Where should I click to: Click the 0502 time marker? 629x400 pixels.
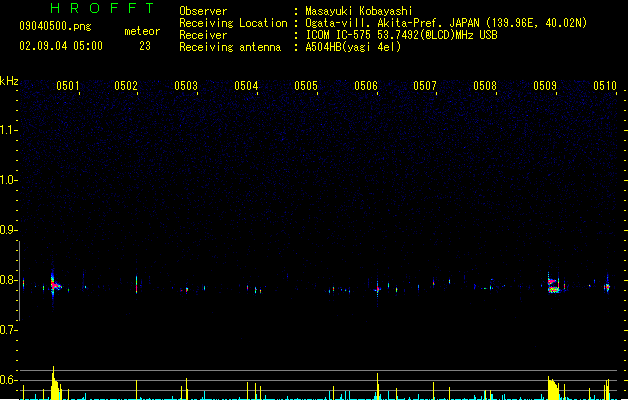(x=126, y=86)
